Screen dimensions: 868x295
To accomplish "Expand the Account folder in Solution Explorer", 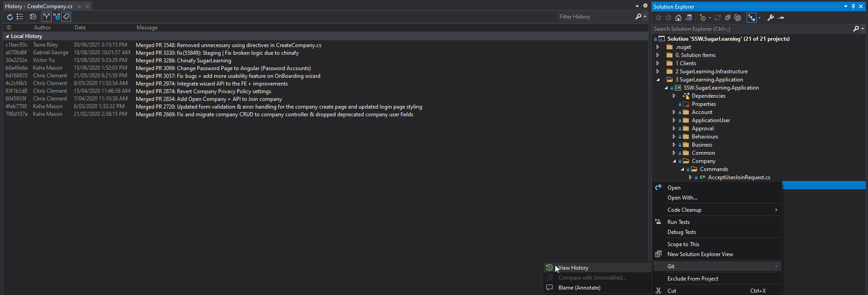I will point(674,112).
